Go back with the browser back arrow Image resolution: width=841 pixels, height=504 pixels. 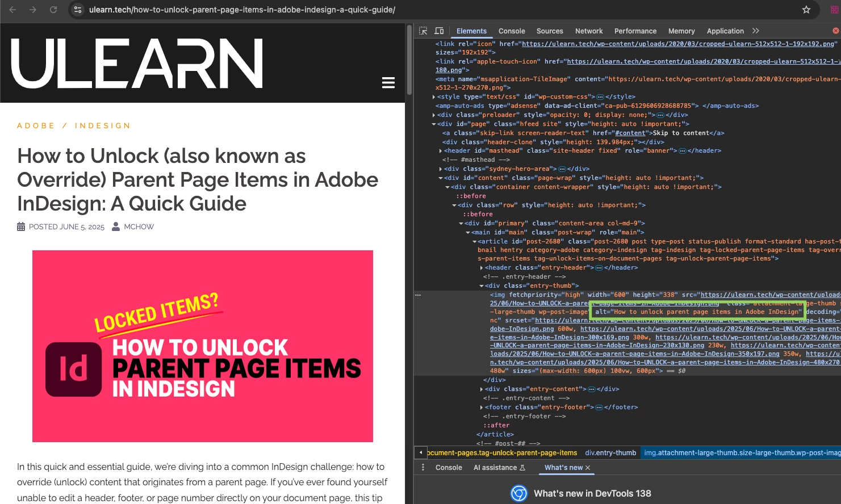[12, 10]
